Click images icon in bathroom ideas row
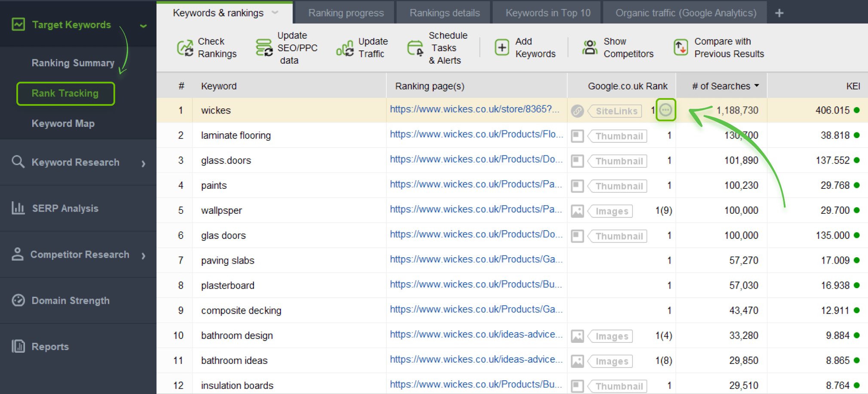 [578, 361]
